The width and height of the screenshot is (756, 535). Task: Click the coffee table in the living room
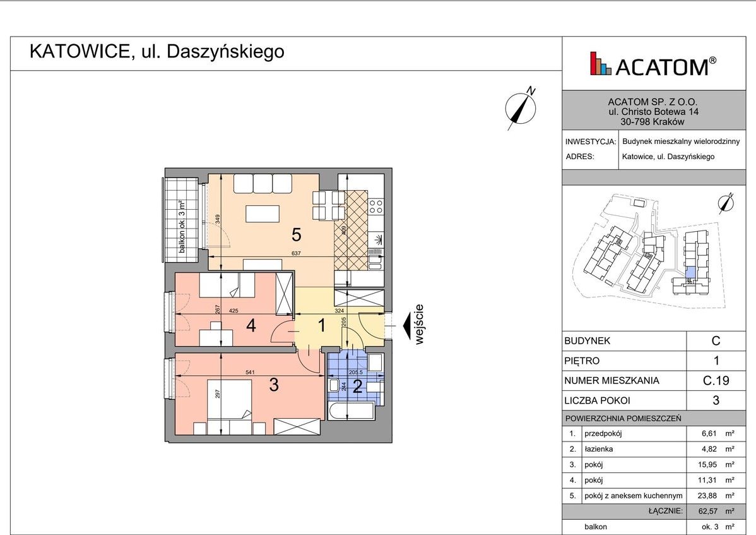coord(263,214)
